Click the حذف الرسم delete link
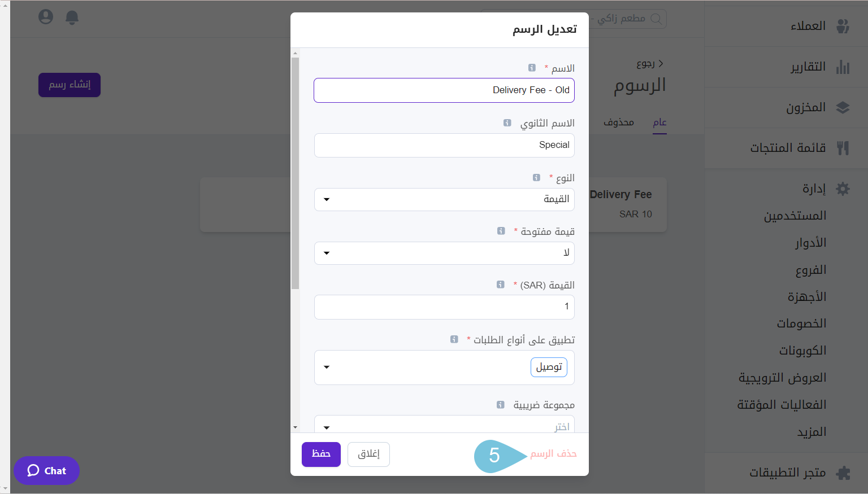This screenshot has height=494, width=868. click(553, 454)
